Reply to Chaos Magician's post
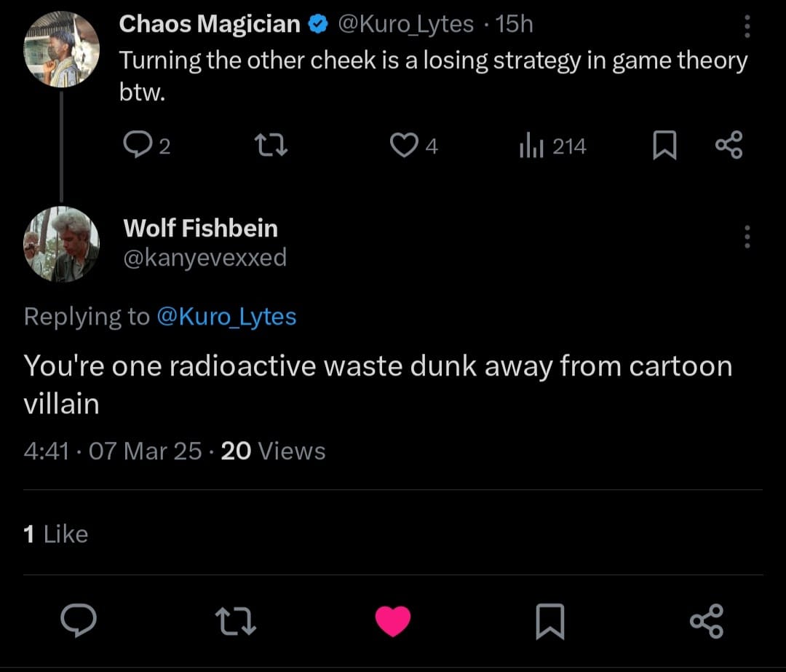 (x=135, y=146)
